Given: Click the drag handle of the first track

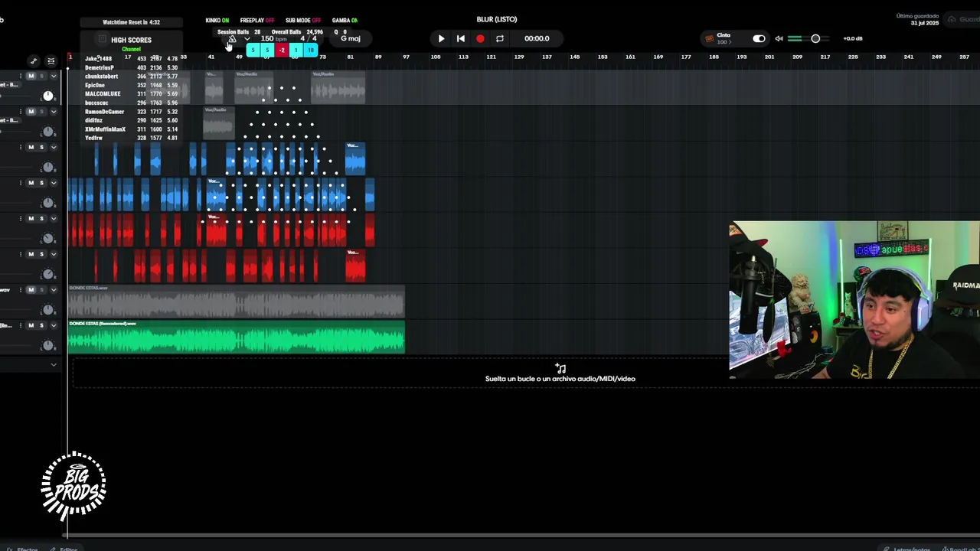Looking at the screenshot, I should coord(21,76).
